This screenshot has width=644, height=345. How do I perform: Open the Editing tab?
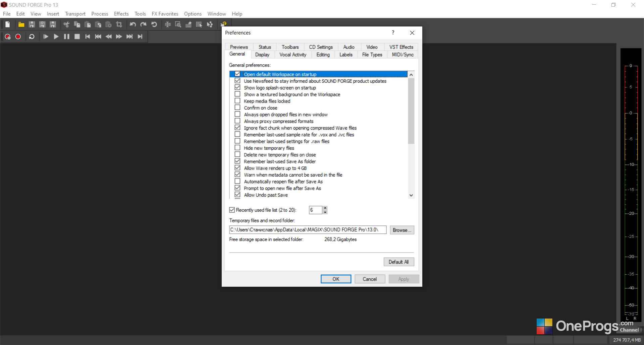[323, 55]
